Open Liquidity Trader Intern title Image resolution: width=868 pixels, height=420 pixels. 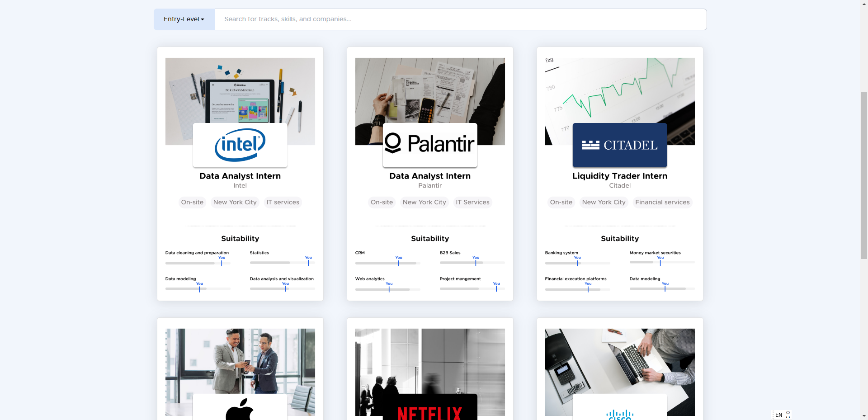(x=620, y=176)
